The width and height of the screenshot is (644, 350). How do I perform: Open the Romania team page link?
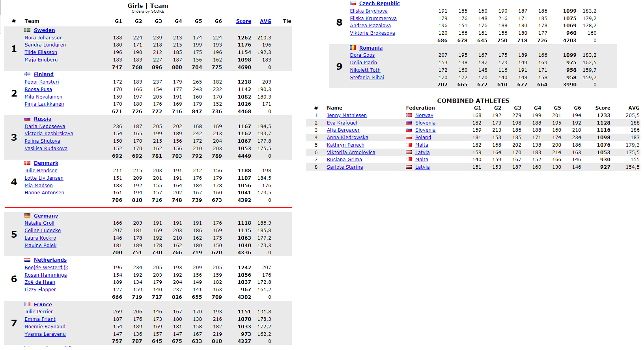point(371,48)
